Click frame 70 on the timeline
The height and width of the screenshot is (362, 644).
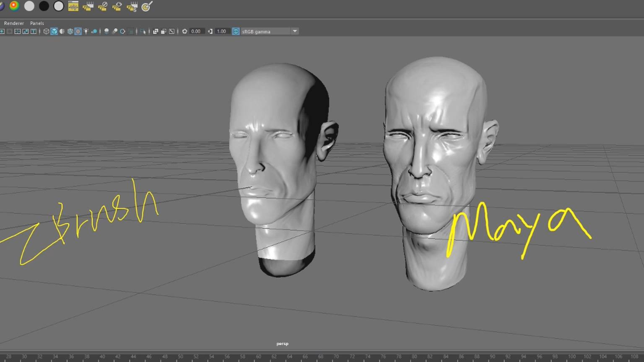(336, 356)
